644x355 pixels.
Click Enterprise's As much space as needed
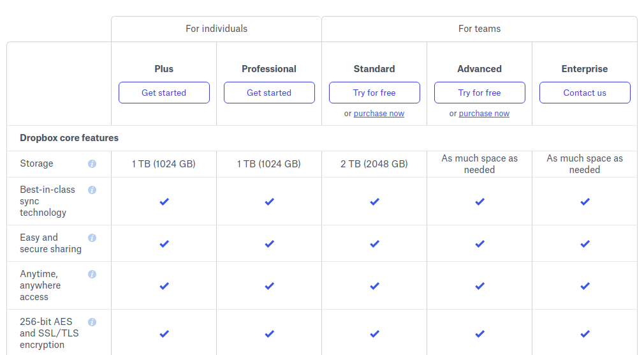coord(585,164)
